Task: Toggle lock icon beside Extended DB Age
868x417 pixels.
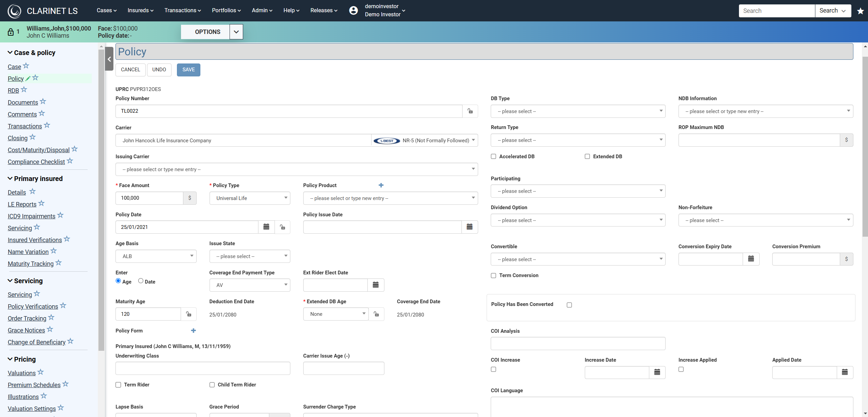Action: click(x=376, y=314)
